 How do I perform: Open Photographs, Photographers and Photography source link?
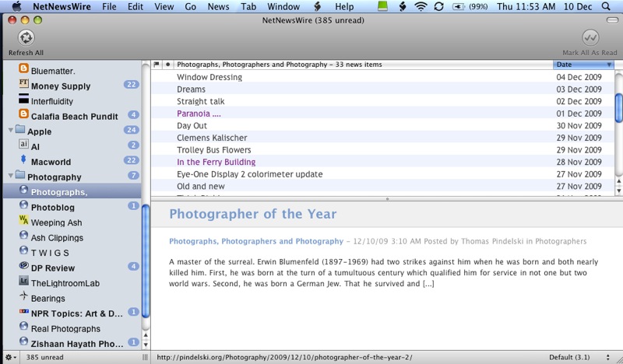pos(256,241)
